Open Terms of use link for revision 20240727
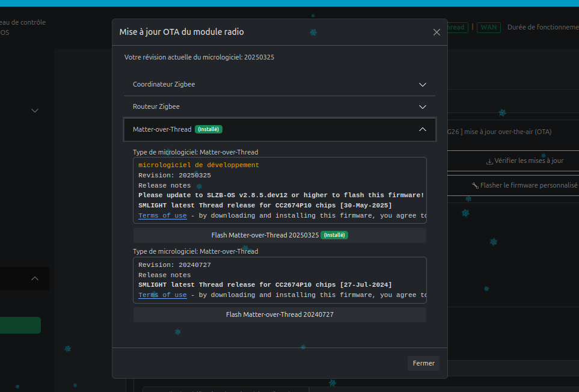 click(162, 295)
